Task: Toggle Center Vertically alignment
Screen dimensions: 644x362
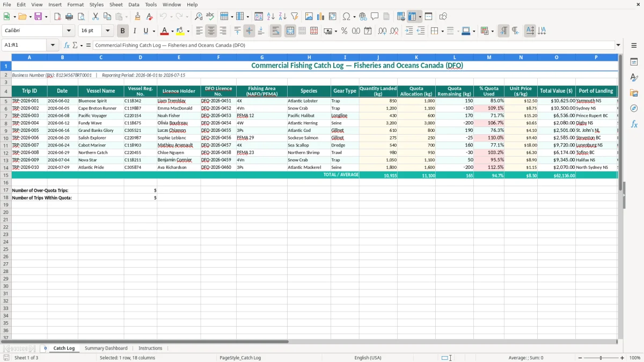Action: point(249,31)
